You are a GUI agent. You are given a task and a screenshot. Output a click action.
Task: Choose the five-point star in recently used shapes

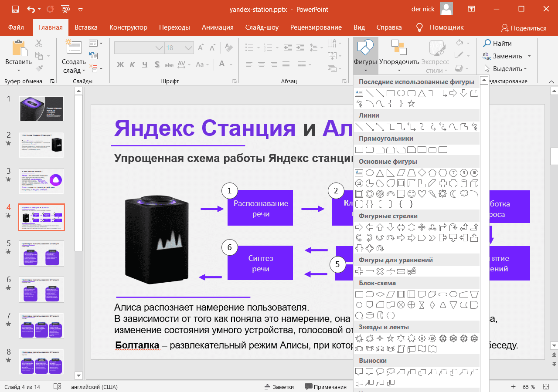(x=412, y=104)
